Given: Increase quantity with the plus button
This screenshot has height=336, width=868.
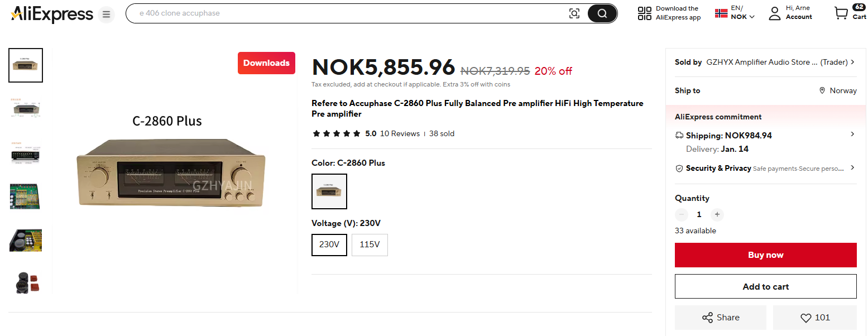Looking at the screenshot, I should pyautogui.click(x=717, y=214).
